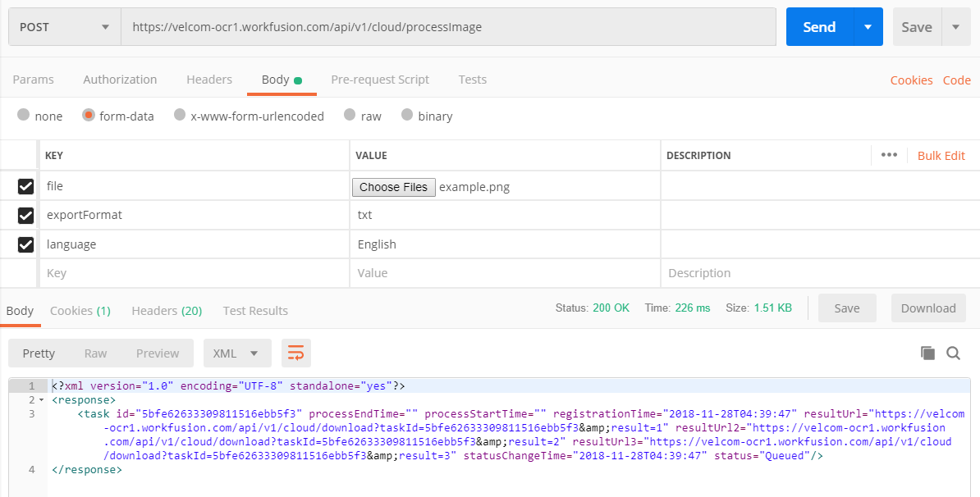
Task: Open Bulk Edit mode
Action: tap(941, 156)
